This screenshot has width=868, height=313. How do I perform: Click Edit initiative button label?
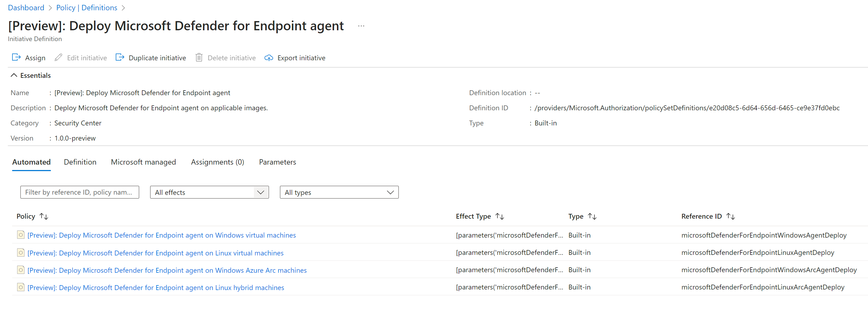click(87, 58)
